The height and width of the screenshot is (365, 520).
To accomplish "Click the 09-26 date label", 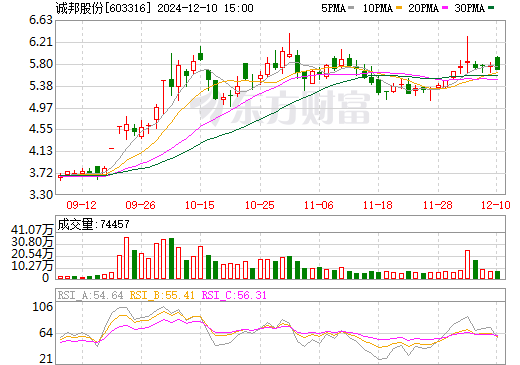I will (x=140, y=205).
